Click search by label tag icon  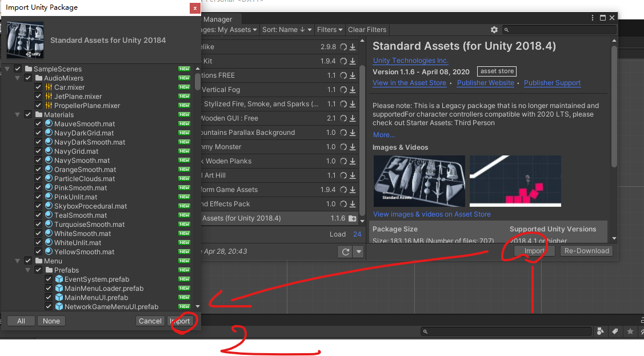click(x=615, y=331)
